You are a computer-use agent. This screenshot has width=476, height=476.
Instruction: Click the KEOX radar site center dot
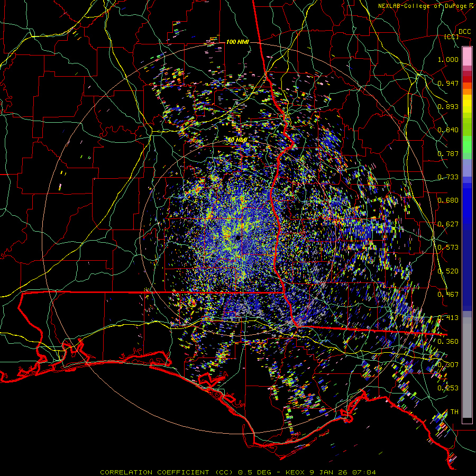[237, 238]
